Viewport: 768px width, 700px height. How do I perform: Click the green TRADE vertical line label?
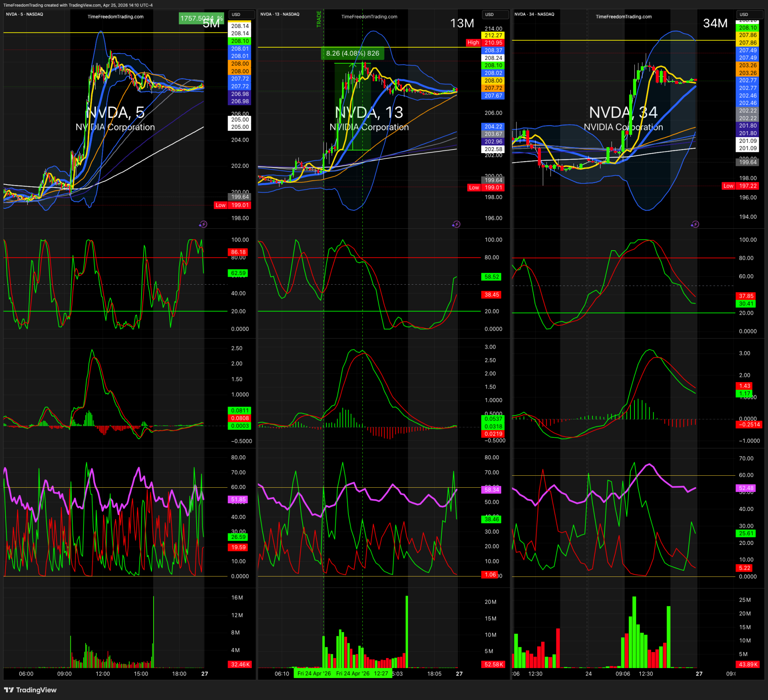pyautogui.click(x=319, y=19)
